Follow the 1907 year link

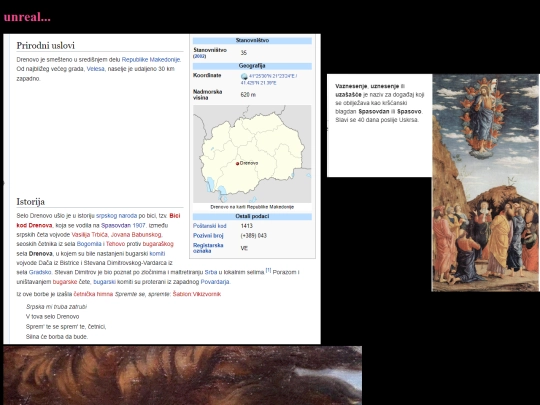(x=139, y=226)
